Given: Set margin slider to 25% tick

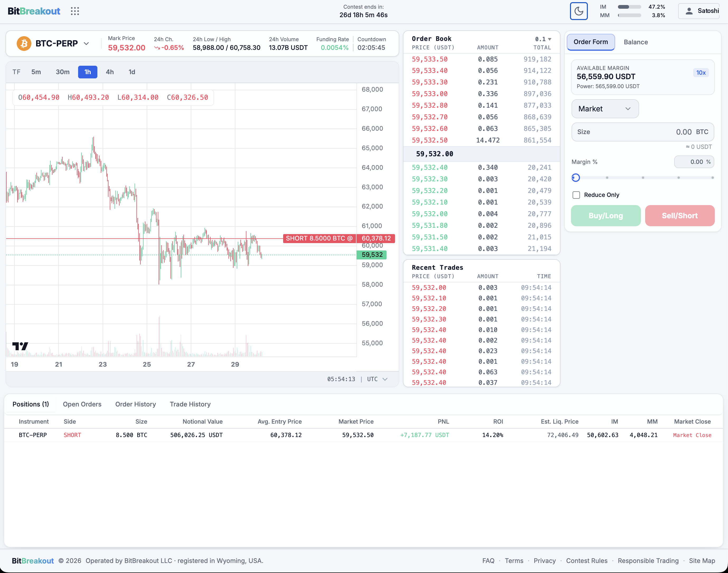Looking at the screenshot, I should (x=607, y=177).
